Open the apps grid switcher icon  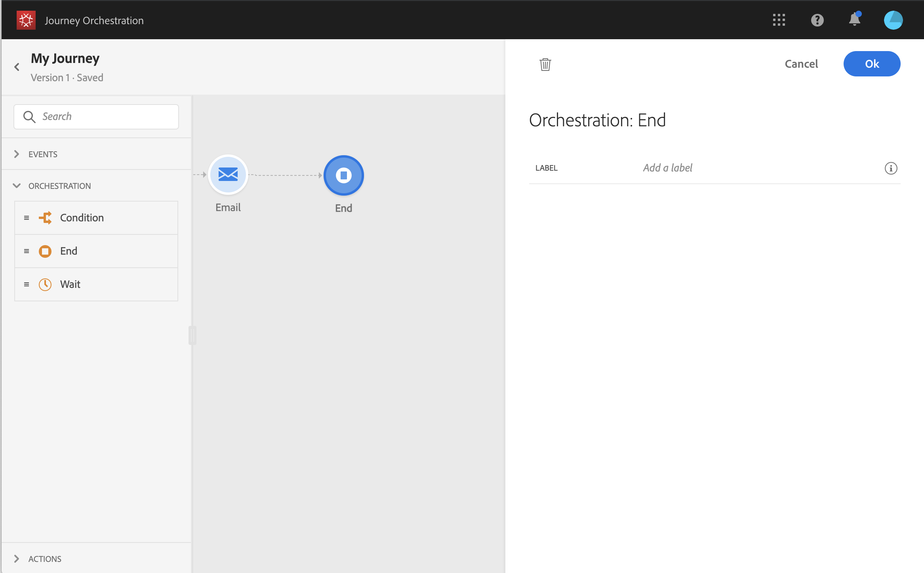(x=779, y=20)
